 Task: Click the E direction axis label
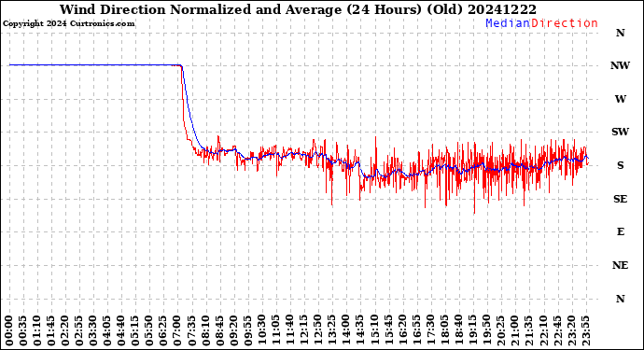pos(620,231)
